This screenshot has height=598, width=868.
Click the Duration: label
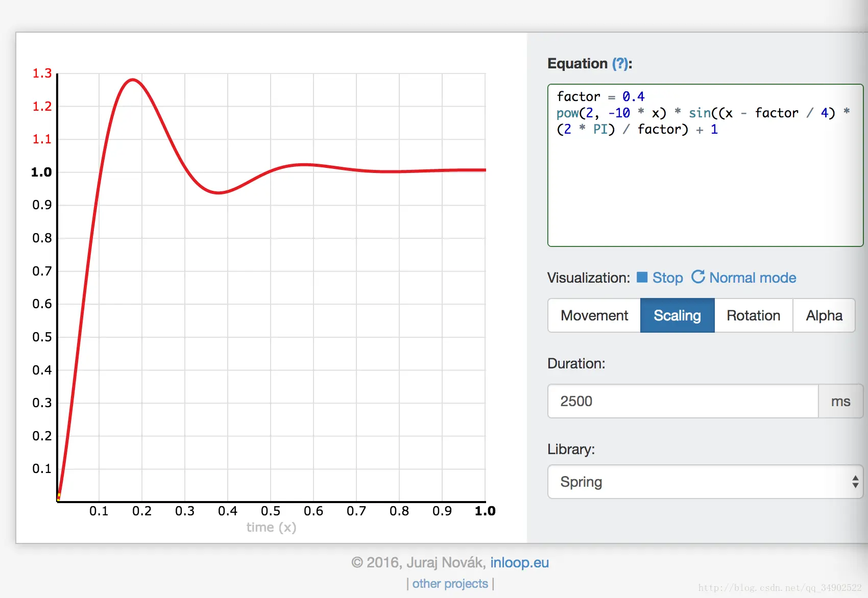click(576, 363)
